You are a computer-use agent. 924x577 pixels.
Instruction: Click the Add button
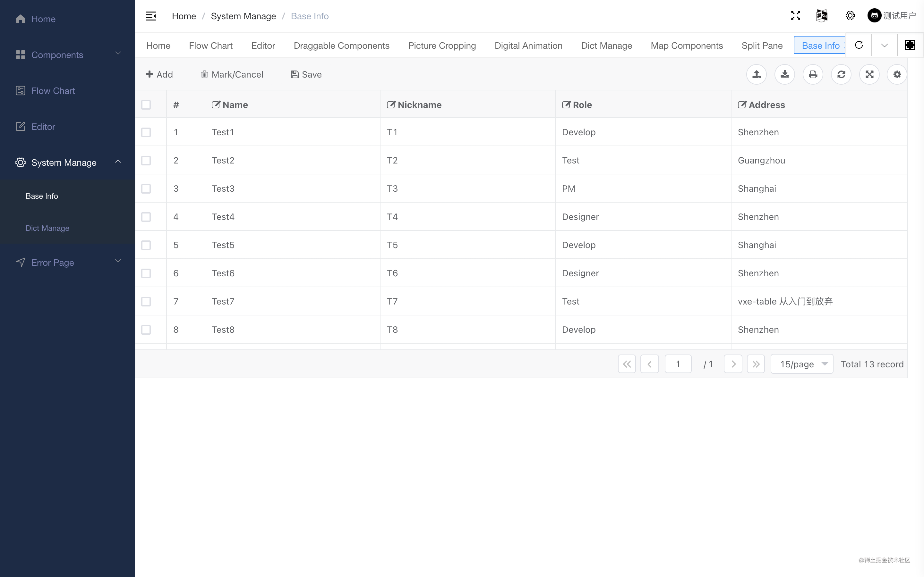click(x=159, y=74)
